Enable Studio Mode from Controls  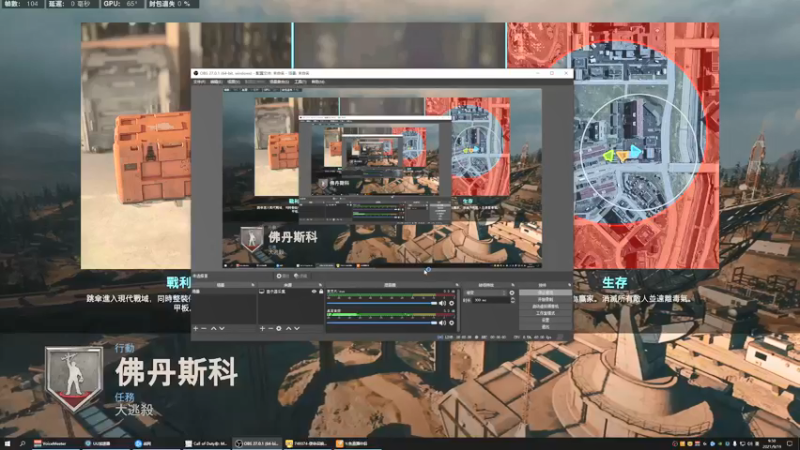(x=545, y=313)
